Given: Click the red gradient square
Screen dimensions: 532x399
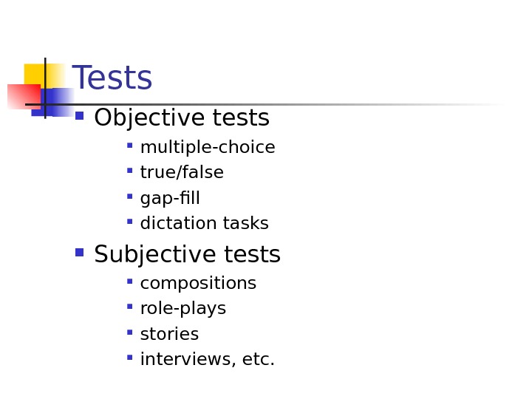Looking at the screenshot, I should click(x=22, y=97).
